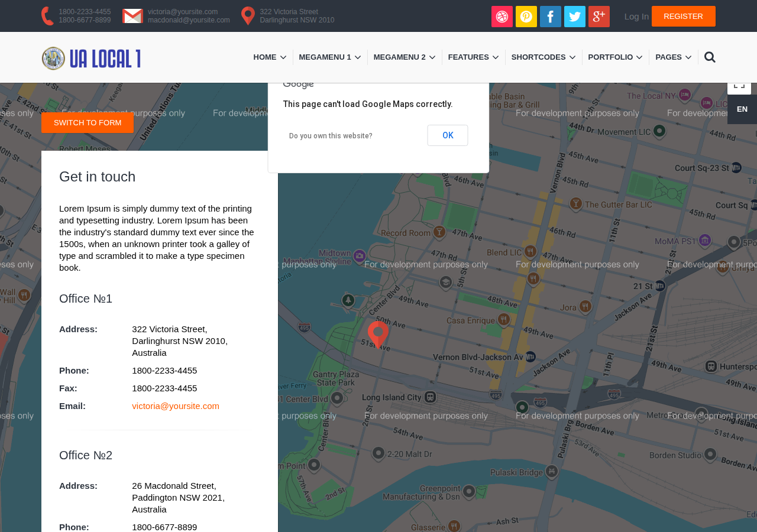This screenshot has width=757, height=532.
Task: Click the Long Island City map label
Action: (x=391, y=397)
